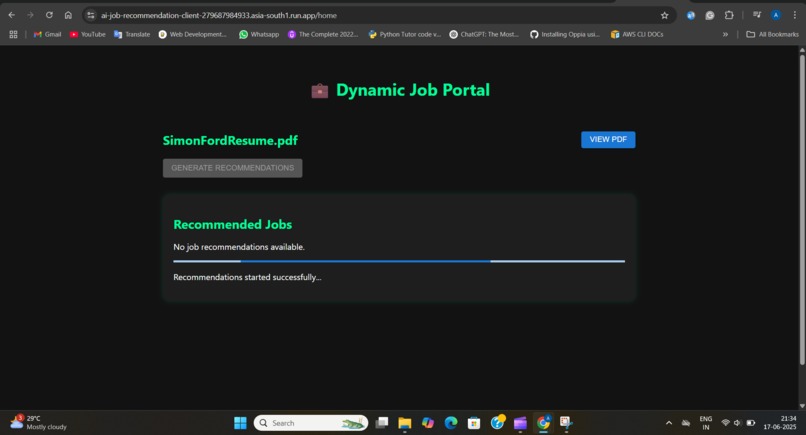806x435 pixels.
Task: Open Microsoft Store from the taskbar
Action: coord(474,423)
